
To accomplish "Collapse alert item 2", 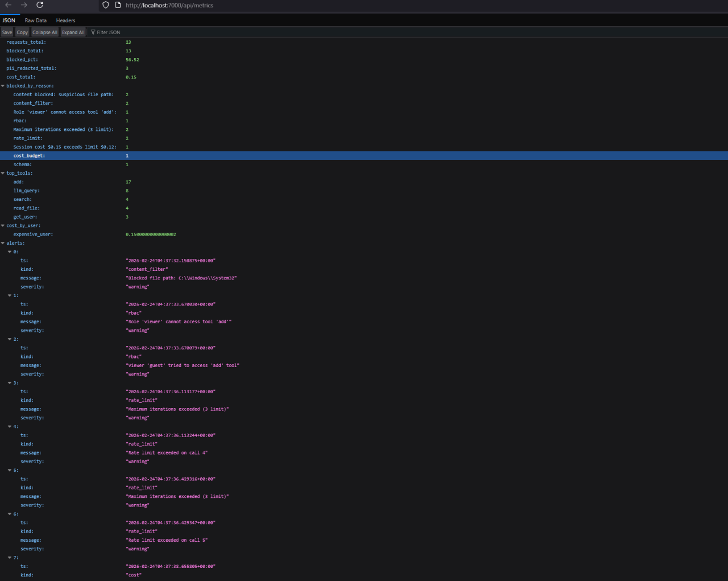I will 10,339.
